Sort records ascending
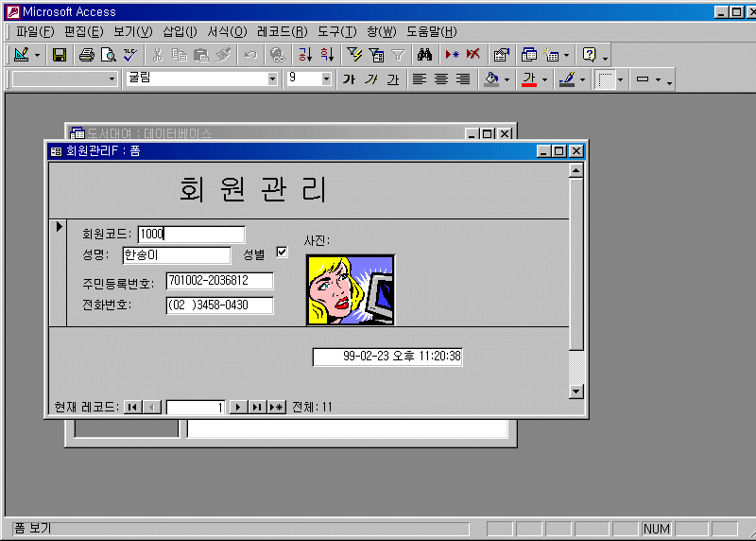Image resolution: width=756 pixels, height=541 pixels. 304,55
